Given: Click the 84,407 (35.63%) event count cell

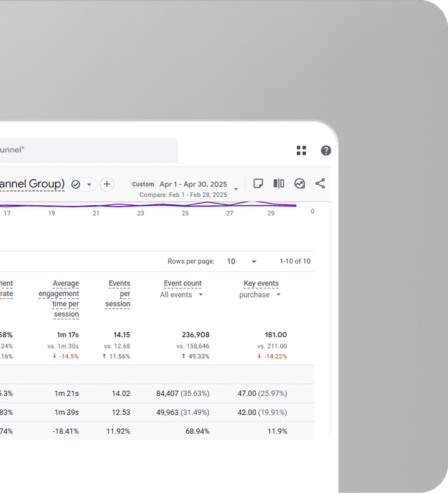Looking at the screenshot, I should coord(183,393).
